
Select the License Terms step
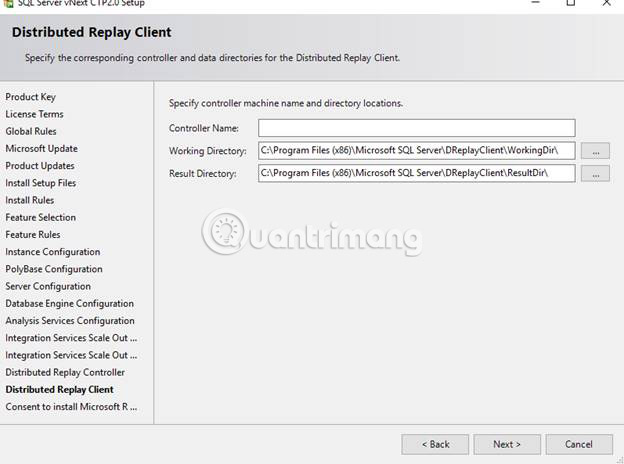[34, 114]
